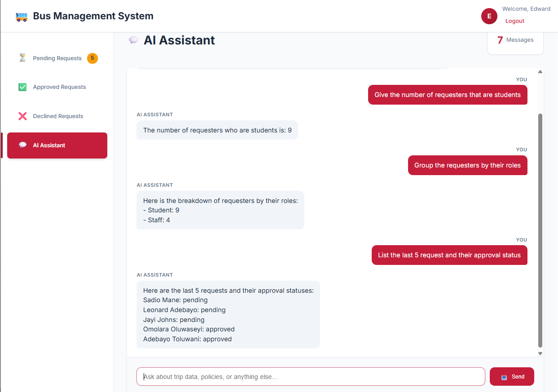Open the Declined Requests list
558x392 pixels.
pyautogui.click(x=58, y=116)
